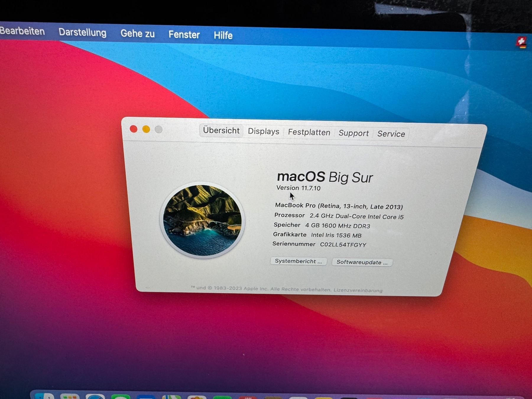Select the Support tab

(354, 133)
